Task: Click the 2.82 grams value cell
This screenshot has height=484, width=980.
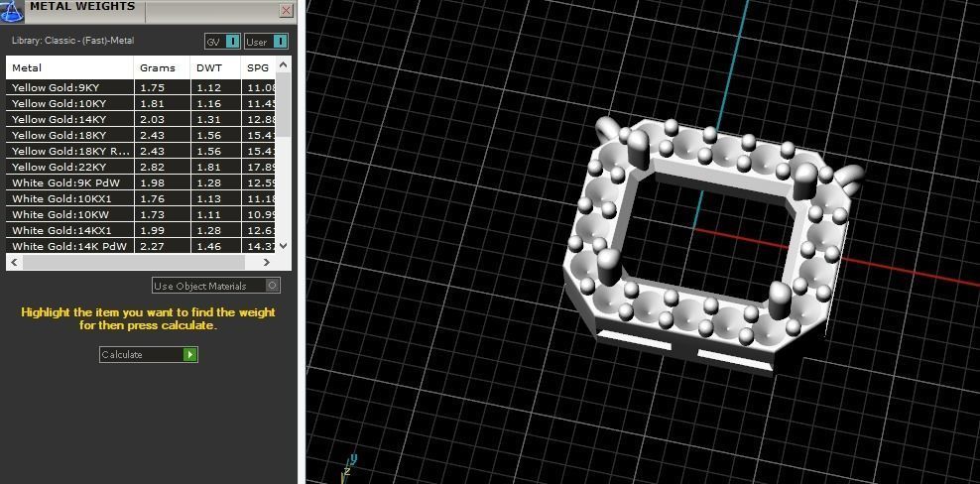Action: (x=162, y=167)
